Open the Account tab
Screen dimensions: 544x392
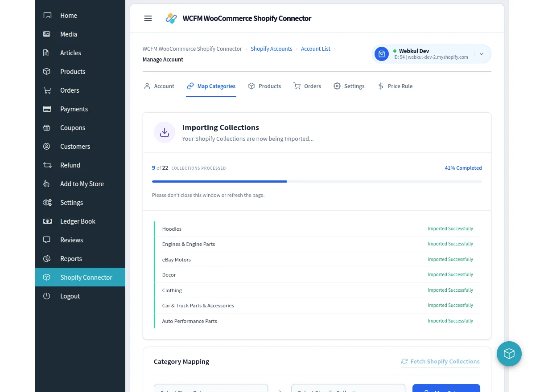coord(159,86)
